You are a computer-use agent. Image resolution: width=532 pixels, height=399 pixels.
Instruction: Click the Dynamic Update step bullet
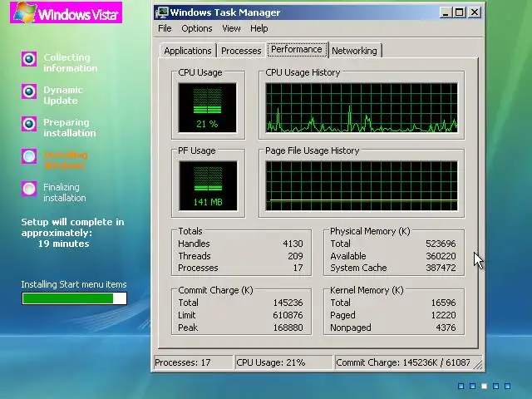pyautogui.click(x=29, y=91)
